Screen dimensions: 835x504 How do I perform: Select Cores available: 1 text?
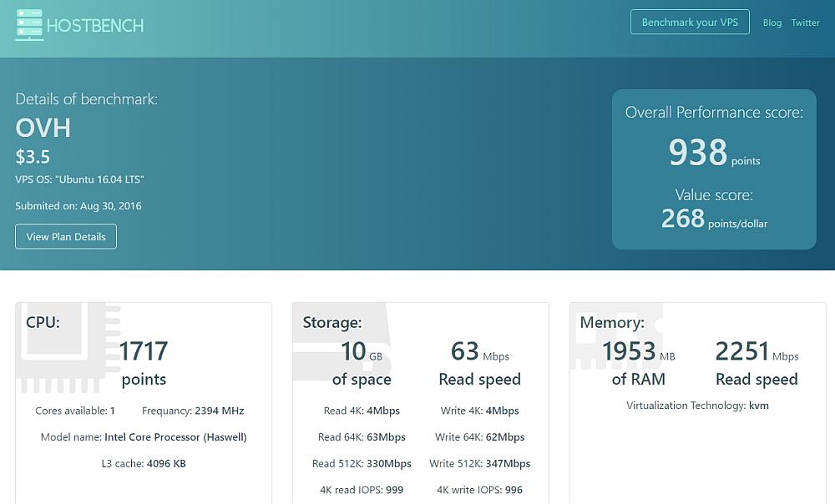[75, 411]
